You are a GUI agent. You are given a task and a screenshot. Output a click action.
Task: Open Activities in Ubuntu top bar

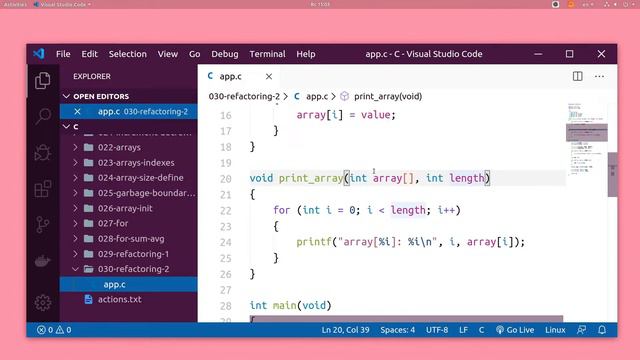[x=16, y=4]
